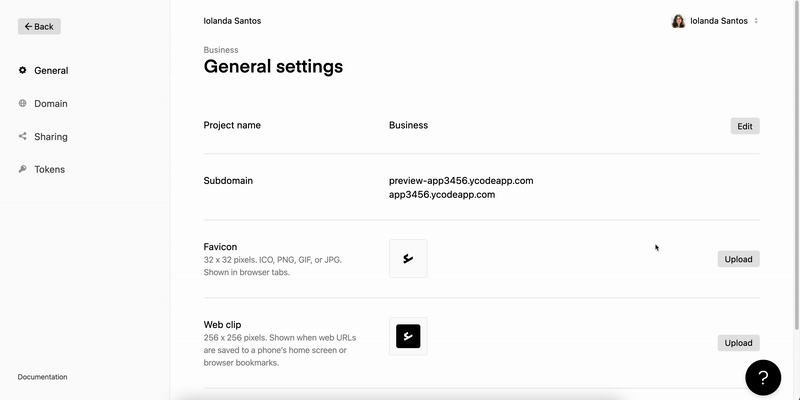The height and width of the screenshot is (400, 800).
Task: Click the Domain globe icon
Action: click(22, 103)
